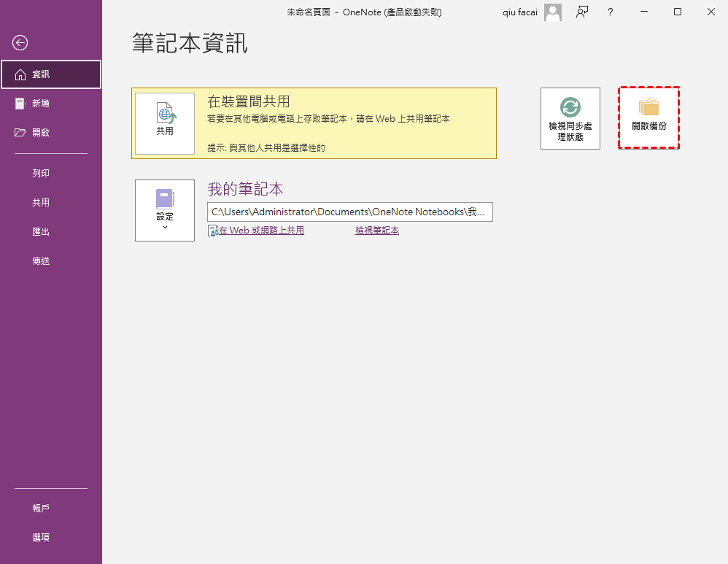Click the notebook icon beside 新增
The width and height of the screenshot is (728, 564).
point(20,104)
